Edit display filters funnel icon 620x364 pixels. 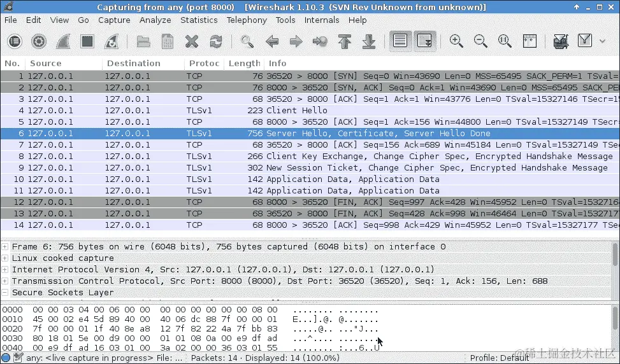(585, 41)
